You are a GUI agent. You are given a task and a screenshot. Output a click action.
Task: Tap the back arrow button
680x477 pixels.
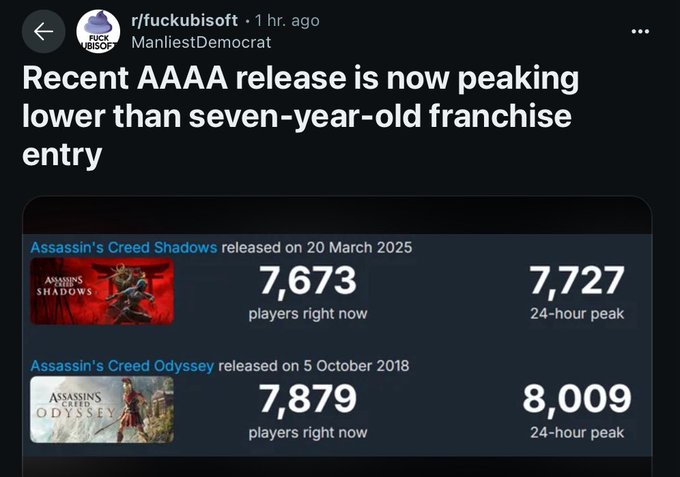click(43, 32)
